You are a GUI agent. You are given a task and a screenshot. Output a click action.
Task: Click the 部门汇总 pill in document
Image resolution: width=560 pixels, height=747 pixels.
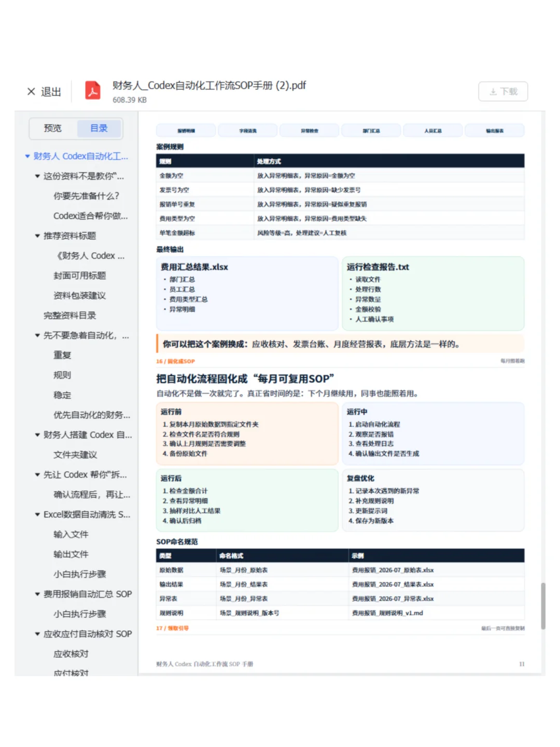pos(371,131)
